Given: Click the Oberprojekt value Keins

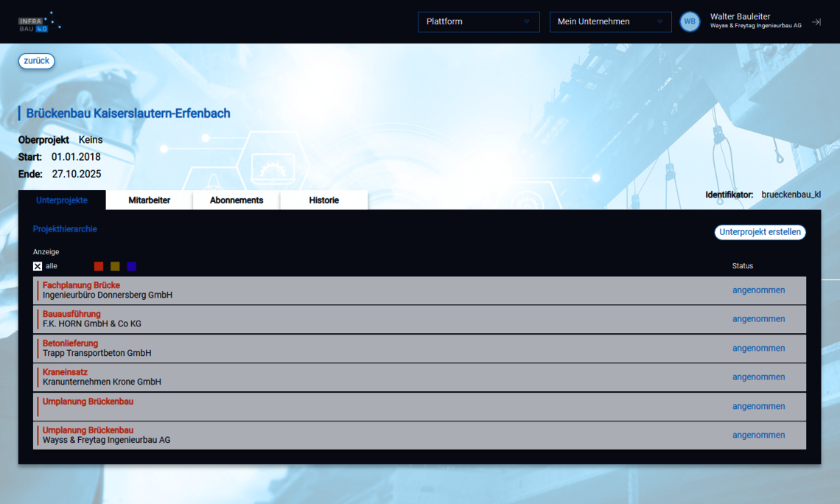Looking at the screenshot, I should [91, 140].
